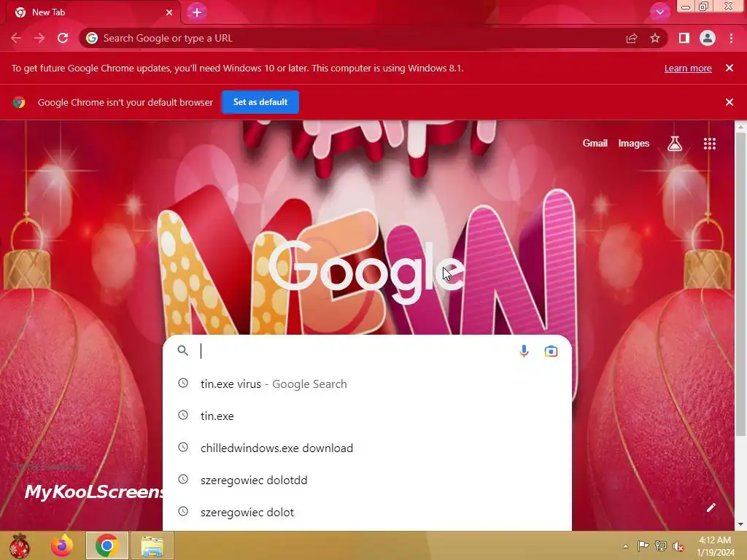
Task: Open Firefox from the taskbar
Action: 62,545
